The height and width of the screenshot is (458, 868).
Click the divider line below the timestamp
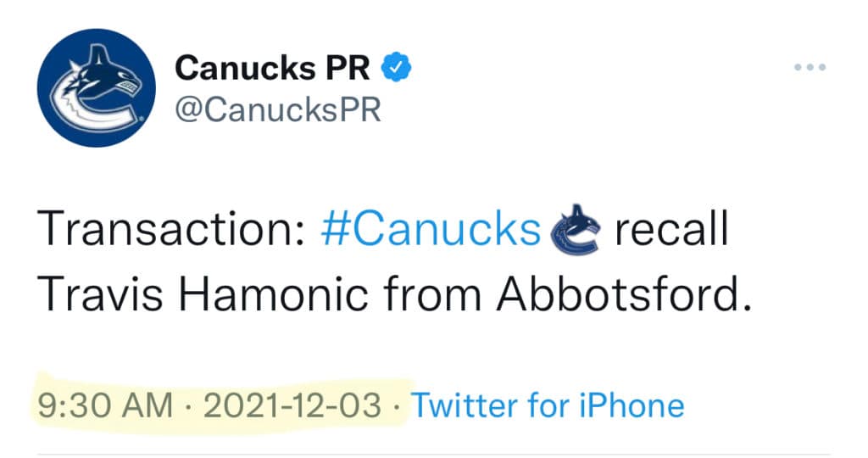click(434, 453)
